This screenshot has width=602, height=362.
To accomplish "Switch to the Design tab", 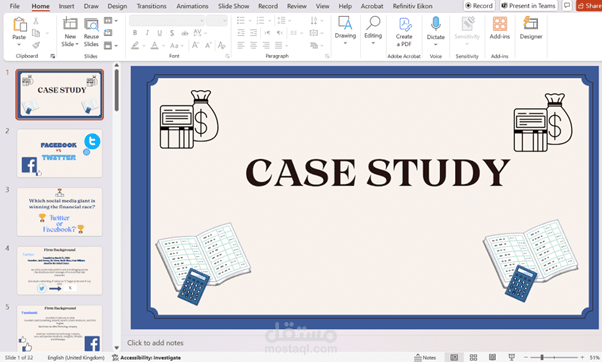I will coord(117,6).
